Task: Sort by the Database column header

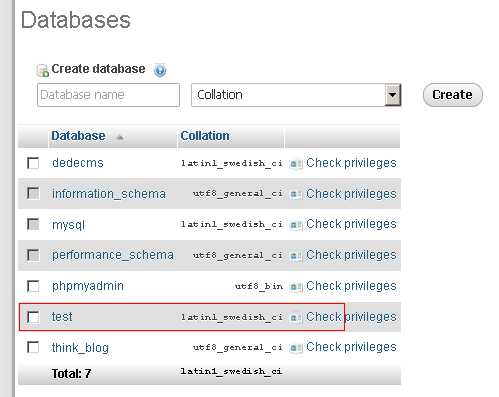Action: click(78, 136)
